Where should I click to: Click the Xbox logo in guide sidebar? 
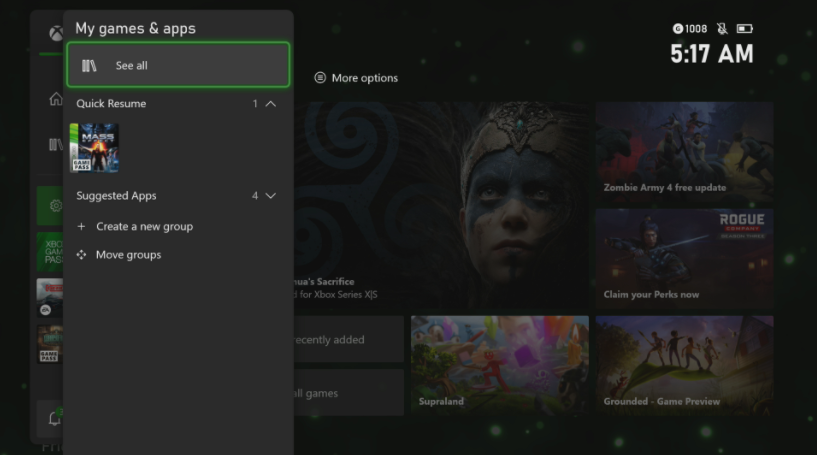(56, 33)
